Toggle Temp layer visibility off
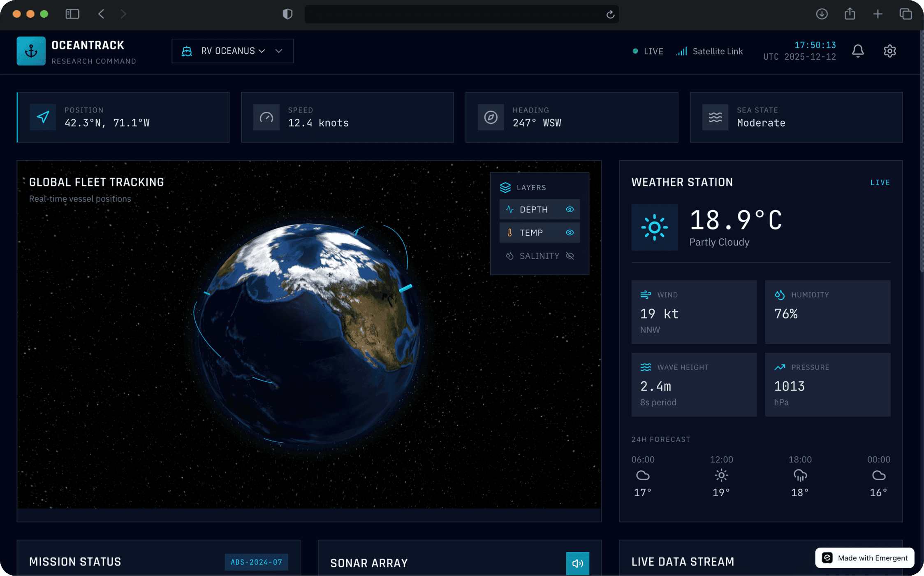The height and width of the screenshot is (576, 924). pyautogui.click(x=570, y=232)
